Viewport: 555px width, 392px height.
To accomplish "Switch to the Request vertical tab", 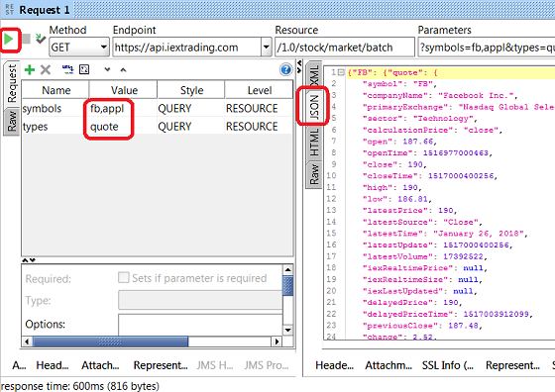I will point(12,83).
